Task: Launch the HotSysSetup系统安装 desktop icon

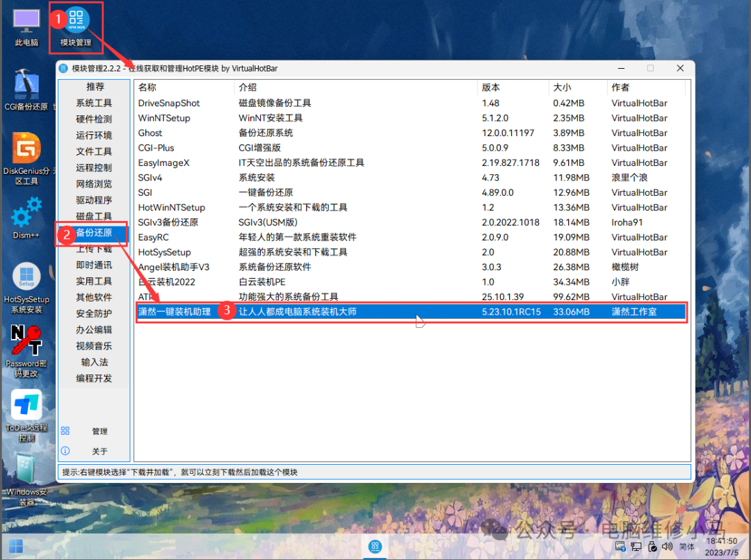Action: point(26,288)
